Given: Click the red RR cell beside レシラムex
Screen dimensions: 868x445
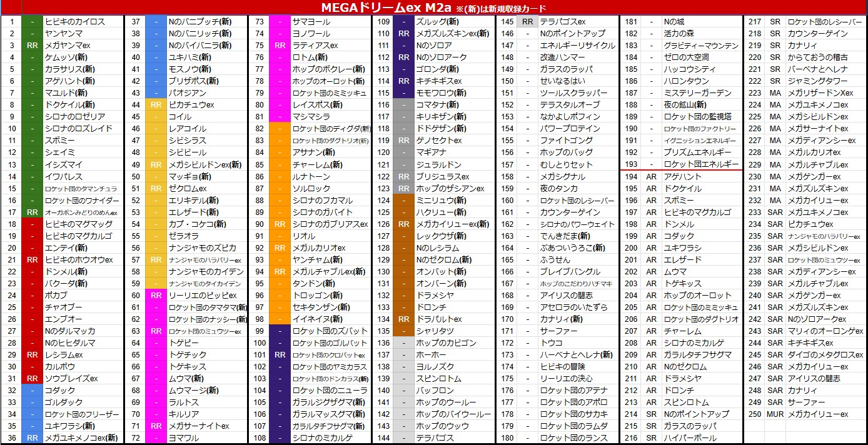Looking at the screenshot, I should [32, 355].
